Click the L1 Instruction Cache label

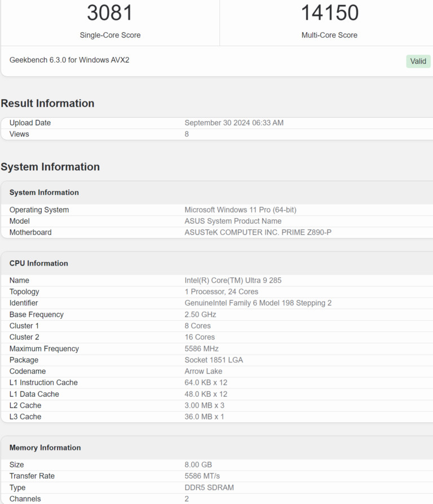click(x=44, y=382)
